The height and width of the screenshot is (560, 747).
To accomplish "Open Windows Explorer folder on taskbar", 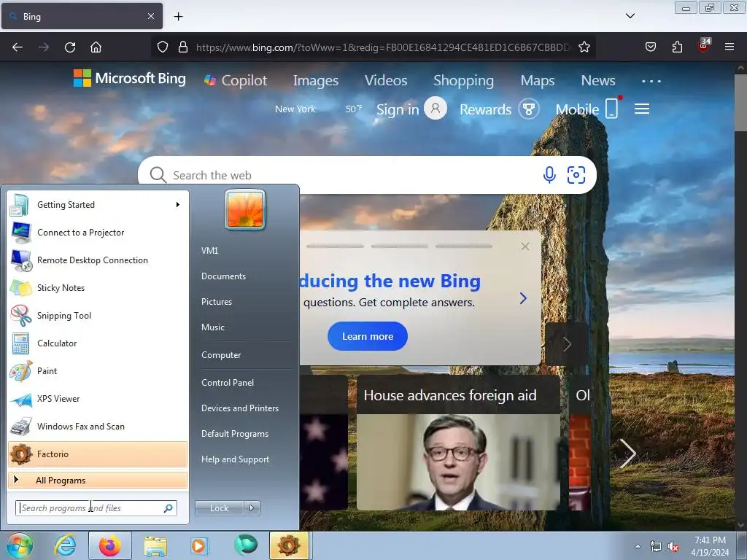I will tap(155, 545).
